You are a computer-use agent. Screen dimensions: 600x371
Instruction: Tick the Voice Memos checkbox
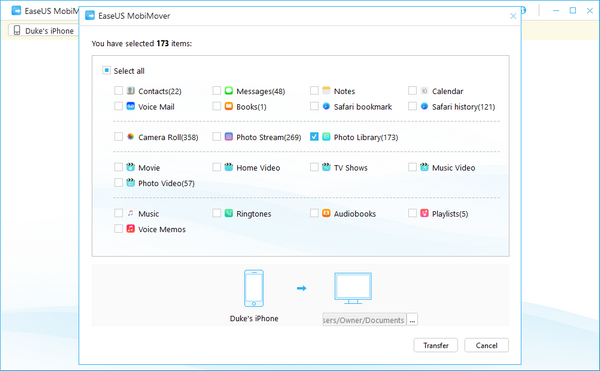pyautogui.click(x=118, y=228)
